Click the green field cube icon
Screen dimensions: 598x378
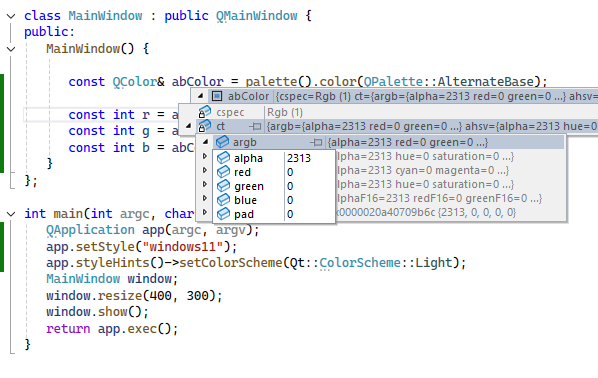(x=223, y=186)
